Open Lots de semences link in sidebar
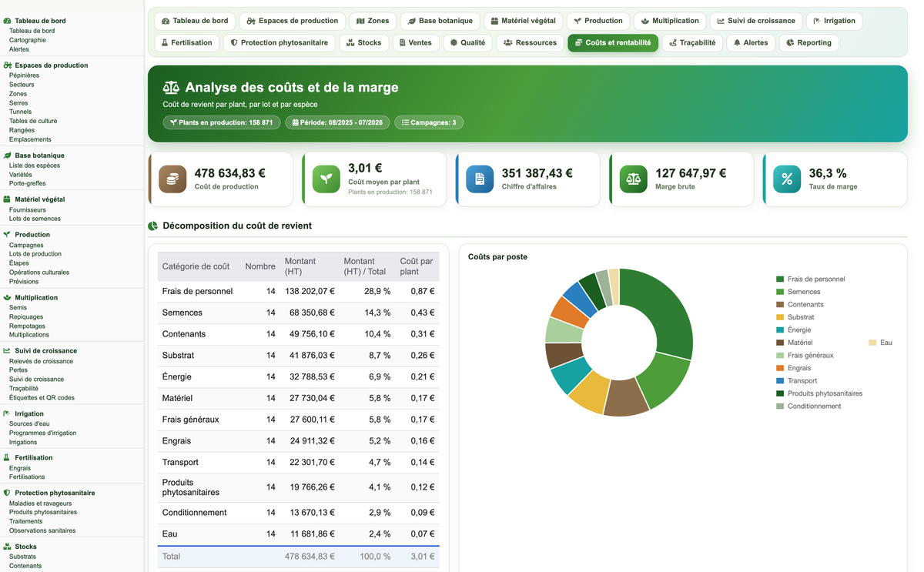The height and width of the screenshot is (572, 924). [35, 219]
